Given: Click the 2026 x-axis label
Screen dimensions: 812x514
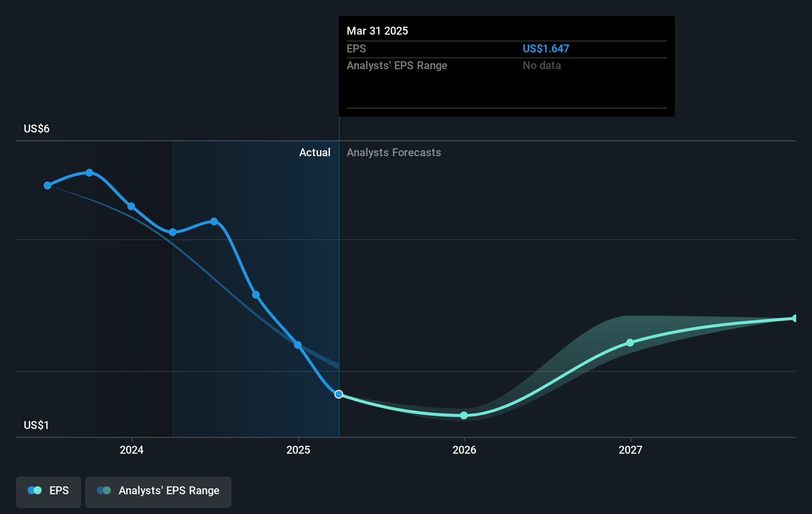Looking at the screenshot, I should pyautogui.click(x=464, y=450).
